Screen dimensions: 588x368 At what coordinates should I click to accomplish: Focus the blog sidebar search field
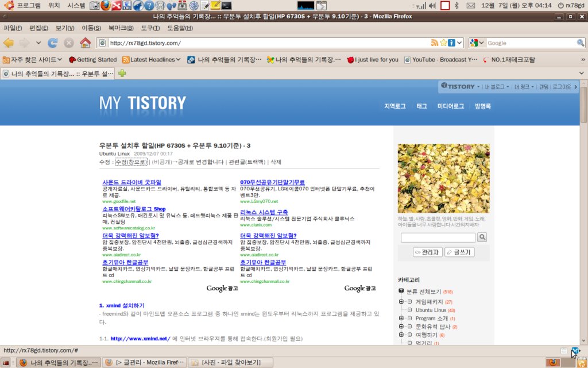tap(438, 237)
